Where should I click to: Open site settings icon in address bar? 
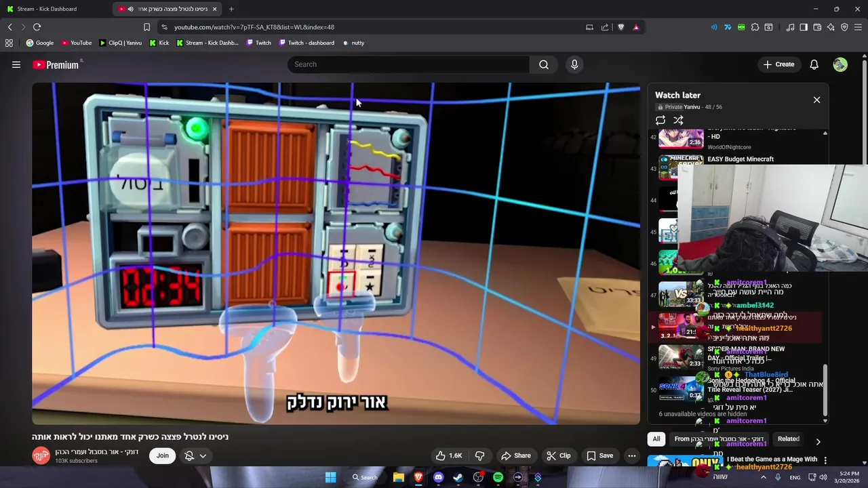pyautogui.click(x=163, y=27)
